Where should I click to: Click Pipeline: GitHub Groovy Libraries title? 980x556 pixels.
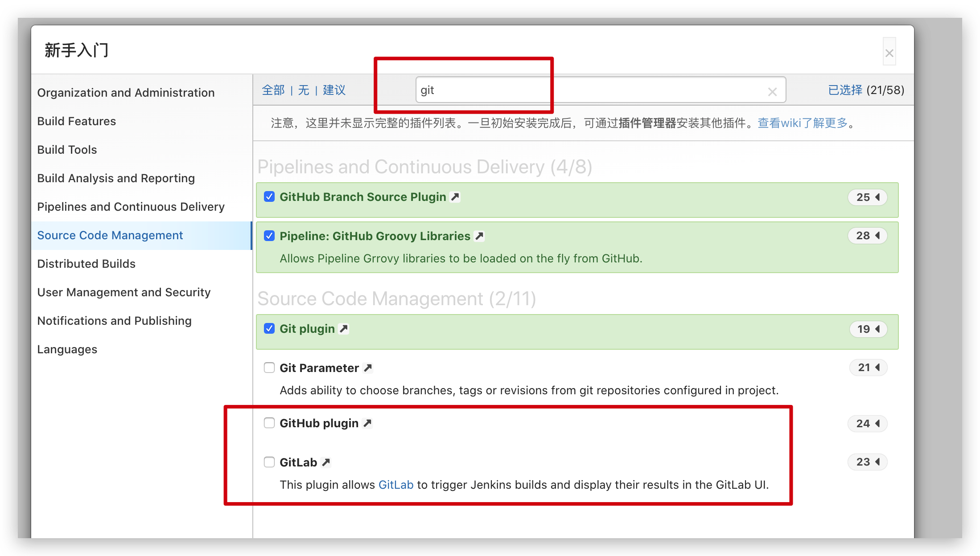[375, 236]
